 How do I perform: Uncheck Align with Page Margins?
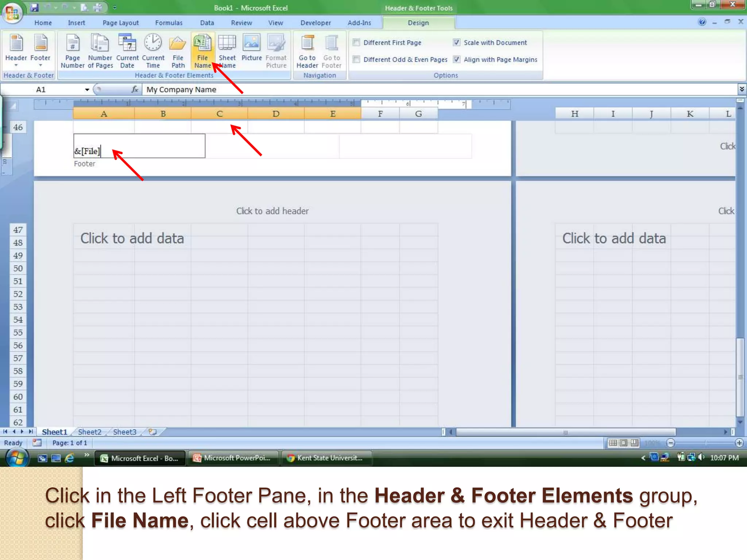tap(457, 59)
